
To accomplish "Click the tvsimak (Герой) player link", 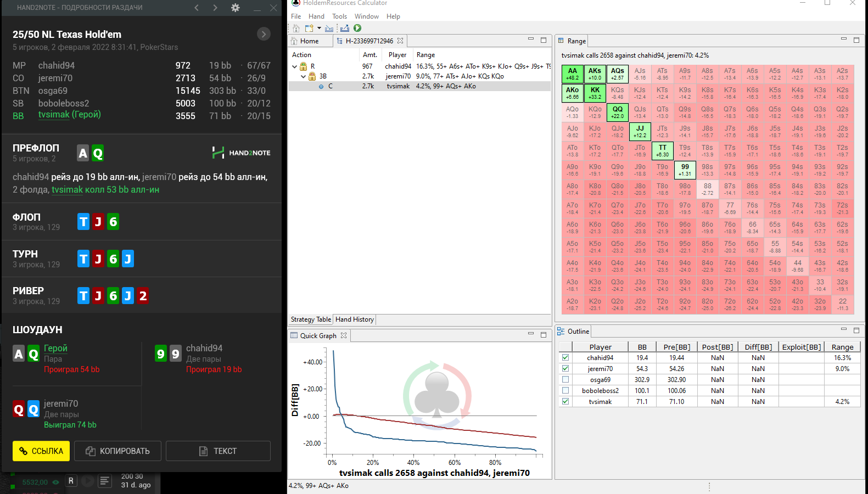I will click(x=70, y=115).
